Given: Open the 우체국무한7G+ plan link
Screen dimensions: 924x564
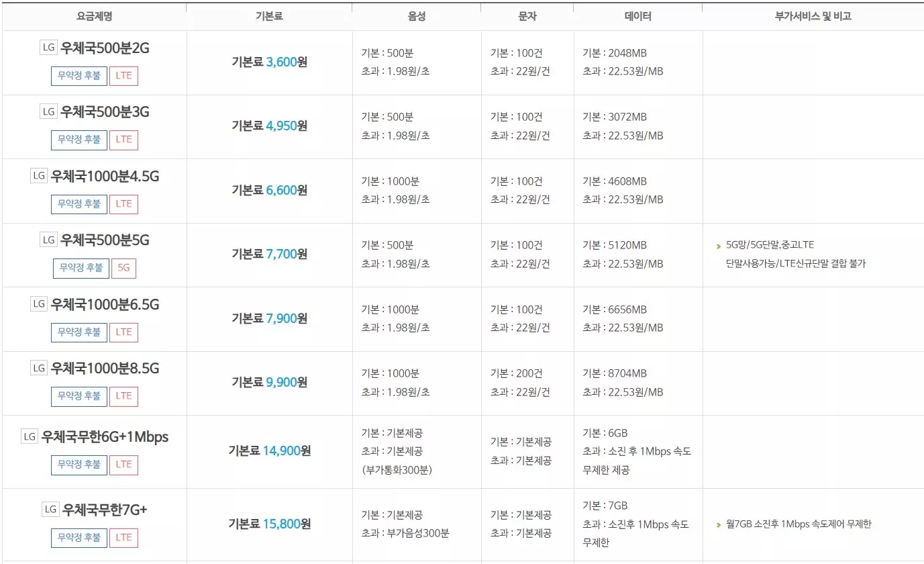Looking at the screenshot, I should [105, 510].
